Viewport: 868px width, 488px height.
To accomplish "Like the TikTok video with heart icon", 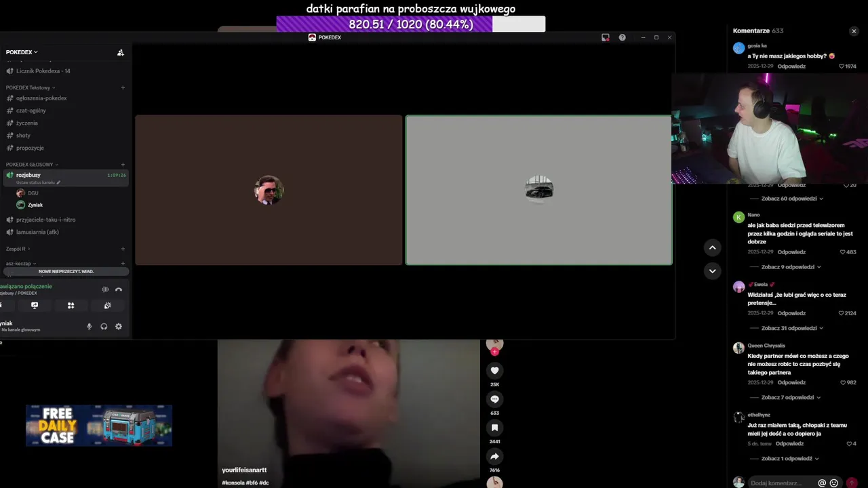I will coord(494,371).
